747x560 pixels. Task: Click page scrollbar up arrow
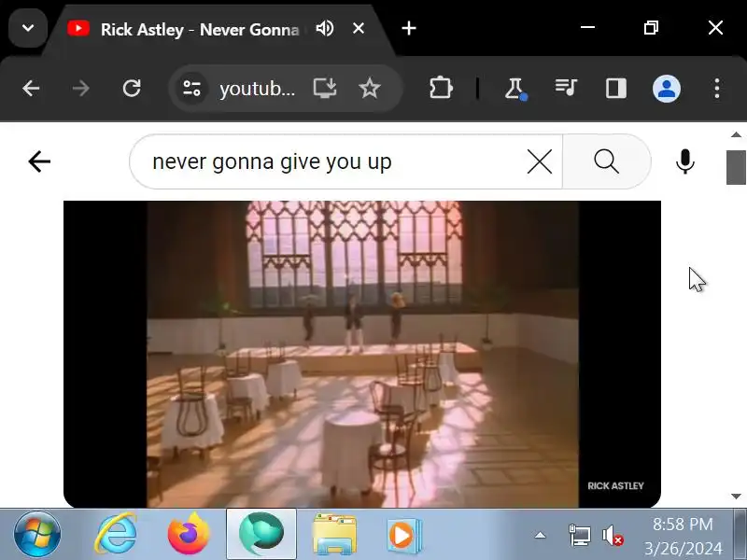click(736, 134)
